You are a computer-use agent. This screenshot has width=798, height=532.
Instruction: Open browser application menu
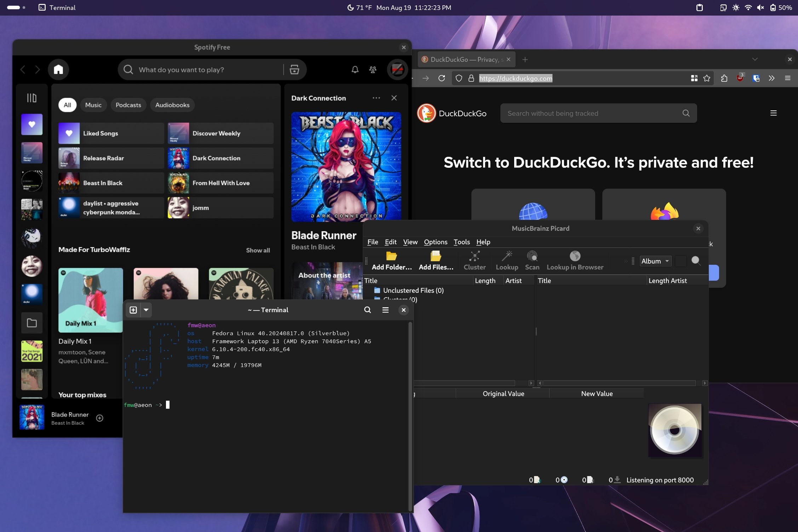(787, 78)
